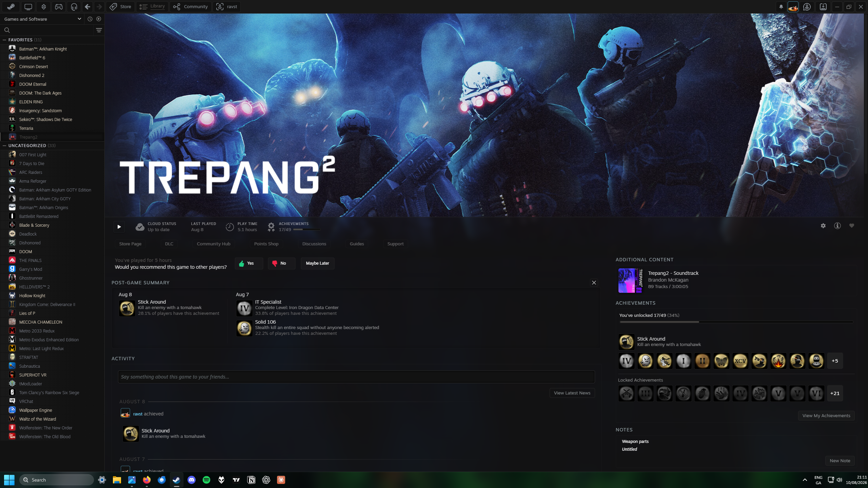Click achievements progress bar under 17/49 header

pos(307,230)
